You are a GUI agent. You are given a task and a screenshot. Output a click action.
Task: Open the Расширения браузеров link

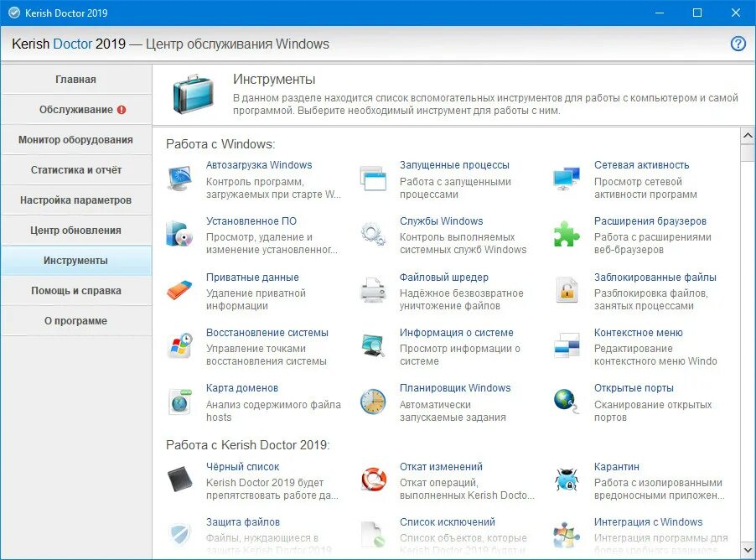pyautogui.click(x=650, y=221)
